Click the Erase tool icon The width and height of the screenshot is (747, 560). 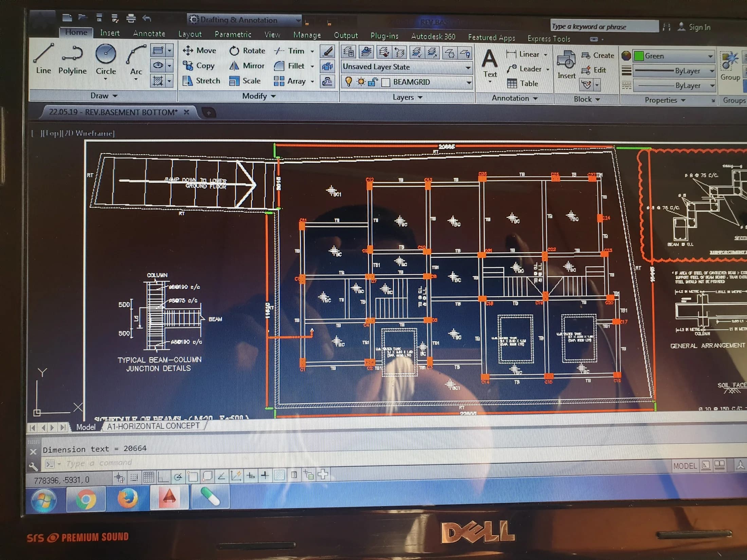point(328,52)
